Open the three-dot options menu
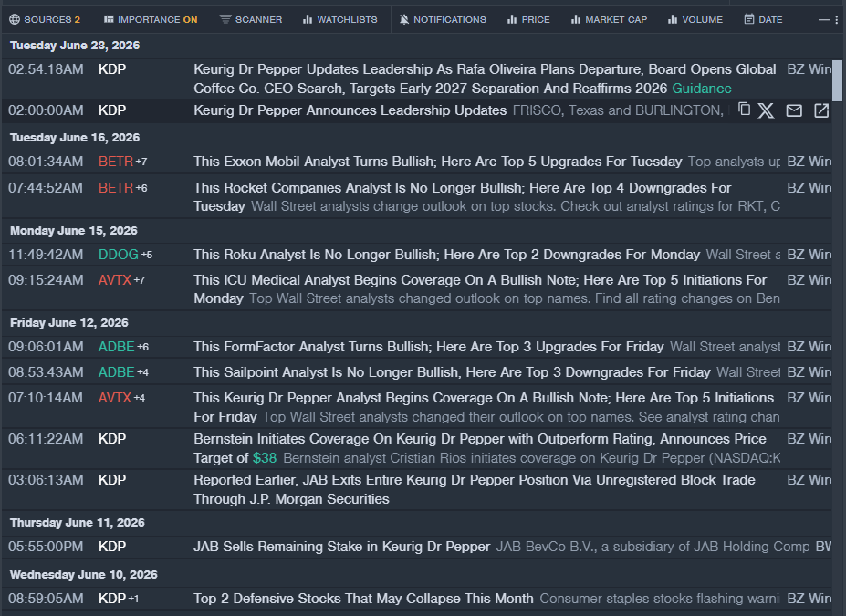This screenshot has height=616, width=846. point(837,20)
